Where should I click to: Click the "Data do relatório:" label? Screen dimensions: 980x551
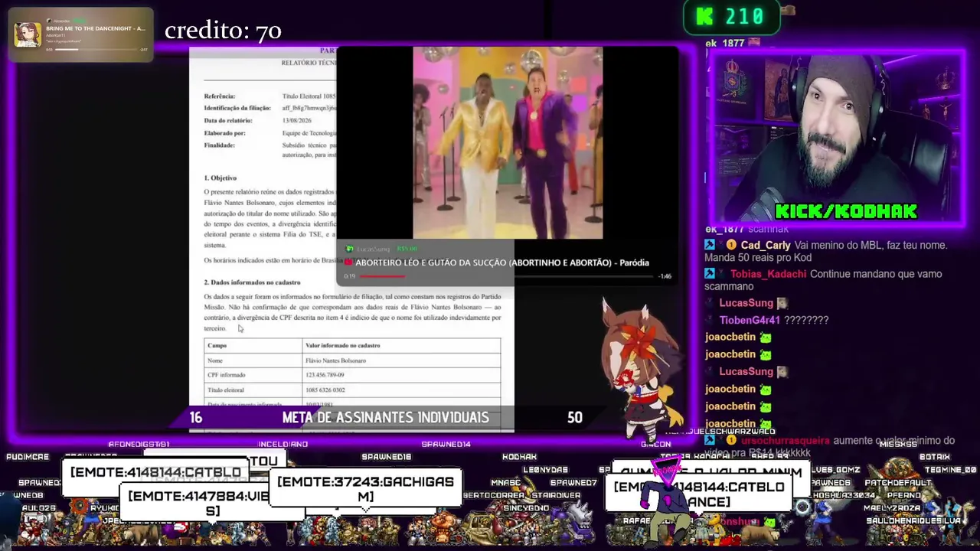pos(228,121)
